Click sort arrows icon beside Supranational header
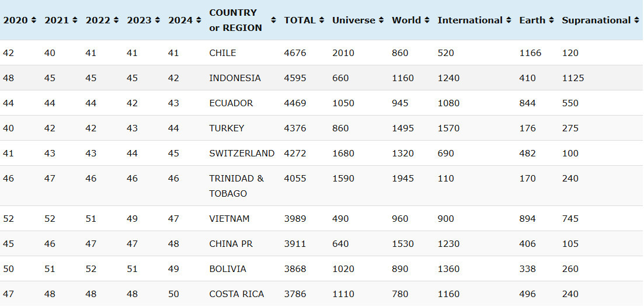644x307 pixels. (636, 20)
